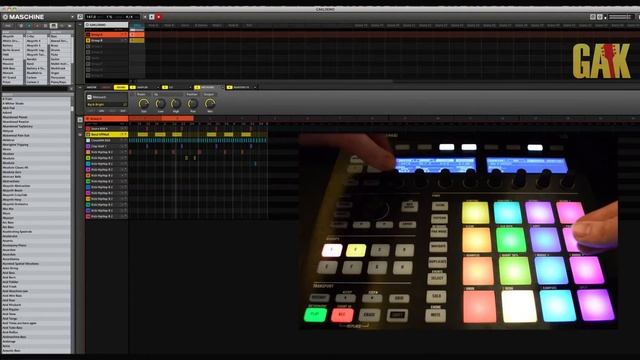The width and height of the screenshot is (640, 360).
Task: Choose the highlighted sounds file-type icon in browser
Action: tap(53, 25)
